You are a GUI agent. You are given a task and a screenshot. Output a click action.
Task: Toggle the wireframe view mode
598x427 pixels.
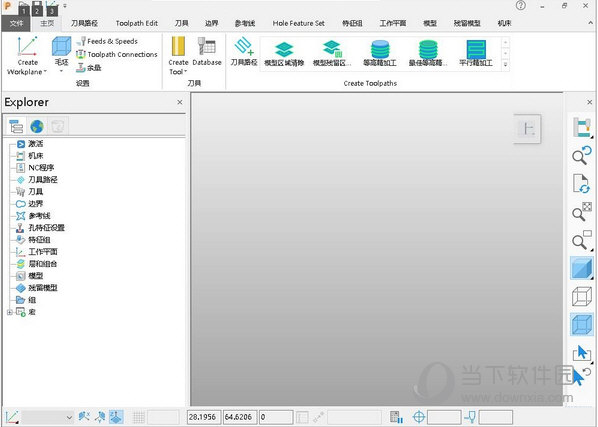click(x=582, y=297)
